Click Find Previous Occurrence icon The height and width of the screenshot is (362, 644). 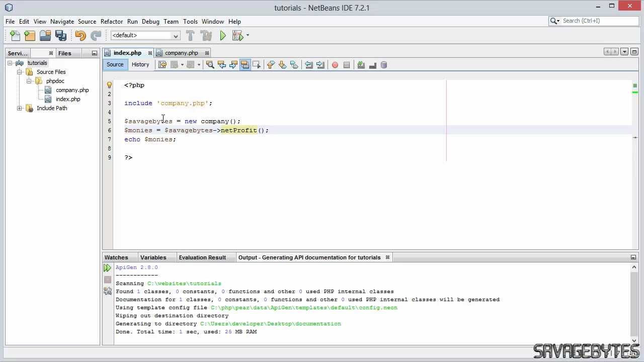[x=221, y=65]
